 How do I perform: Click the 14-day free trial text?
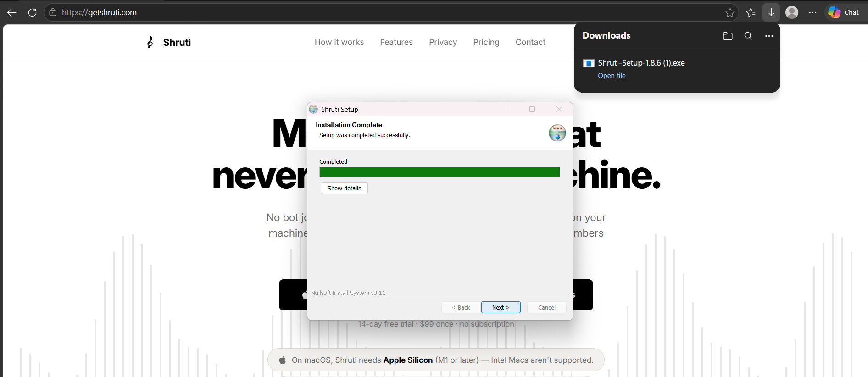pos(385,324)
